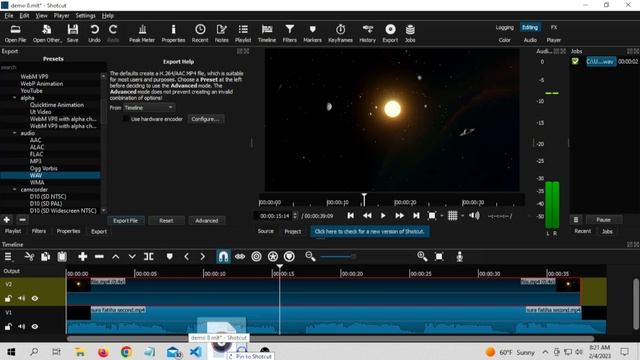Click the player scrub bar at 00:00:20

[x=396, y=202]
